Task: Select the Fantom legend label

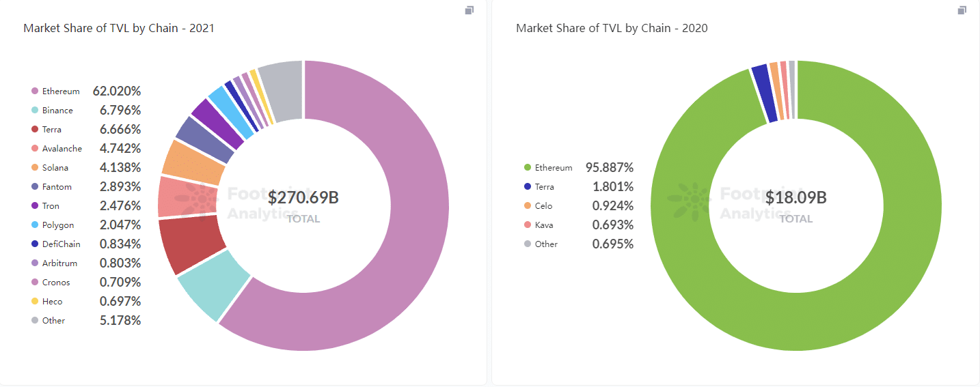Action: (x=57, y=187)
